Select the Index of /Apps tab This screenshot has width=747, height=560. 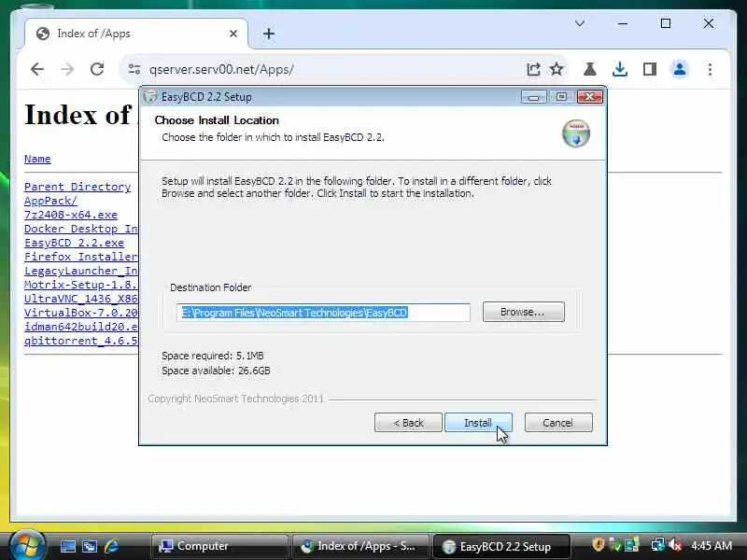[x=135, y=34]
